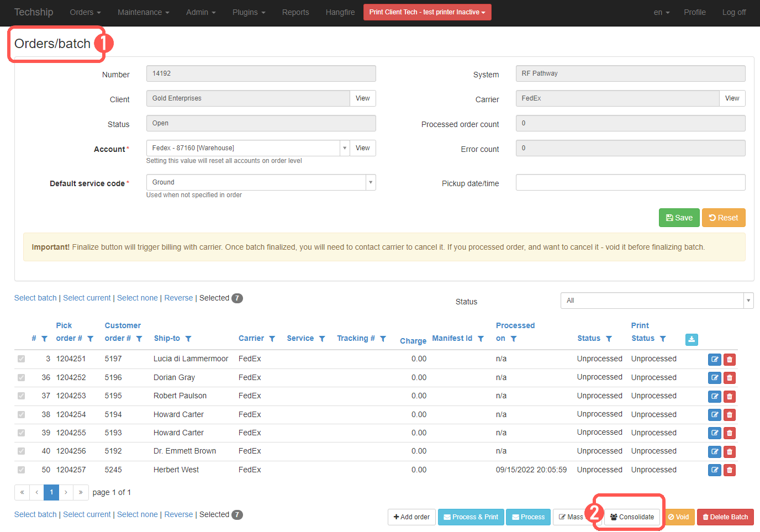Image resolution: width=760 pixels, height=532 pixels.
Task: Click the Select none link
Action: pos(137,297)
